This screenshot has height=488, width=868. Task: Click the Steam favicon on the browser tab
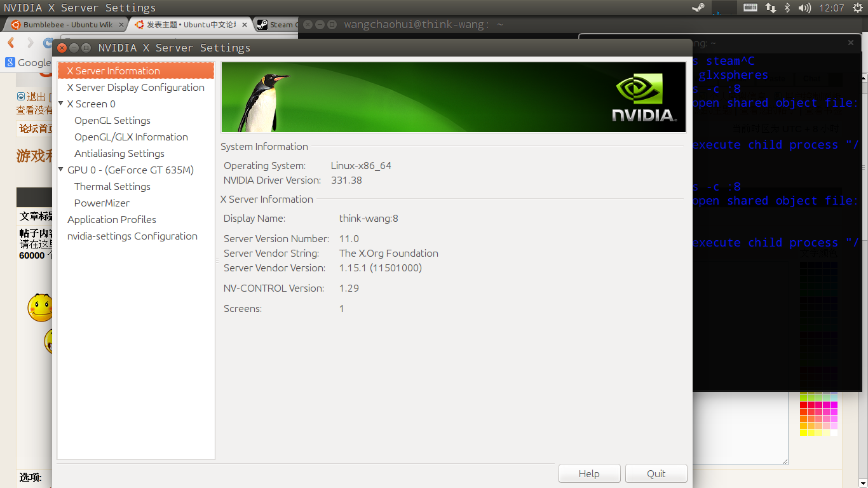[x=262, y=25]
